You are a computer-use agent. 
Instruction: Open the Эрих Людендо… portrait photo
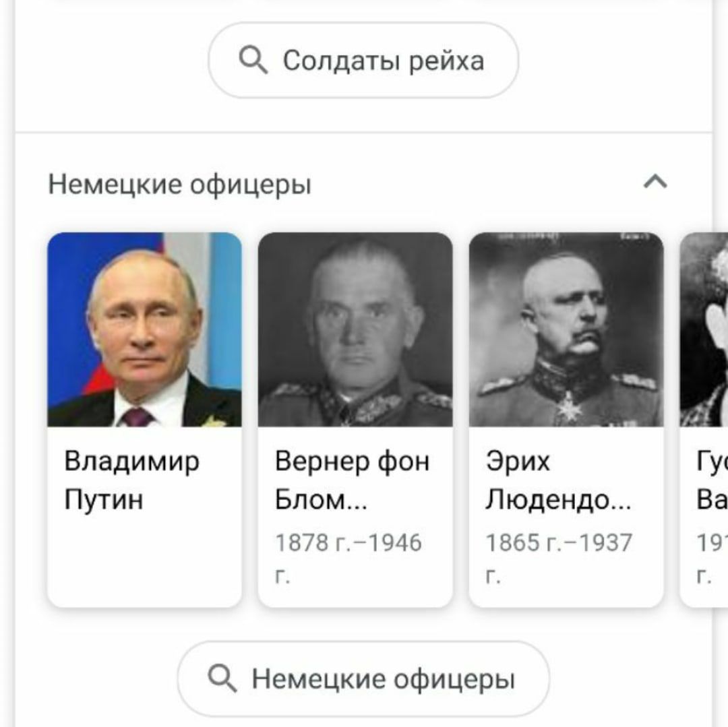tap(566, 329)
